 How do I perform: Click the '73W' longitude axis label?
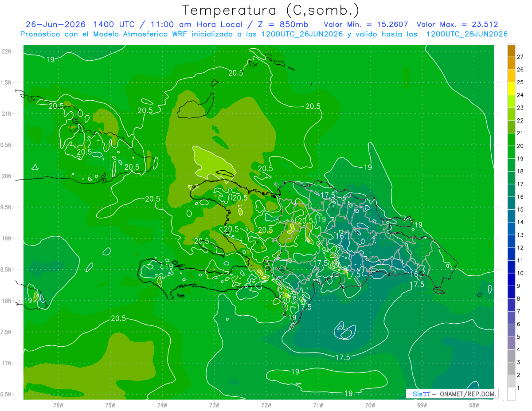tap(214, 405)
